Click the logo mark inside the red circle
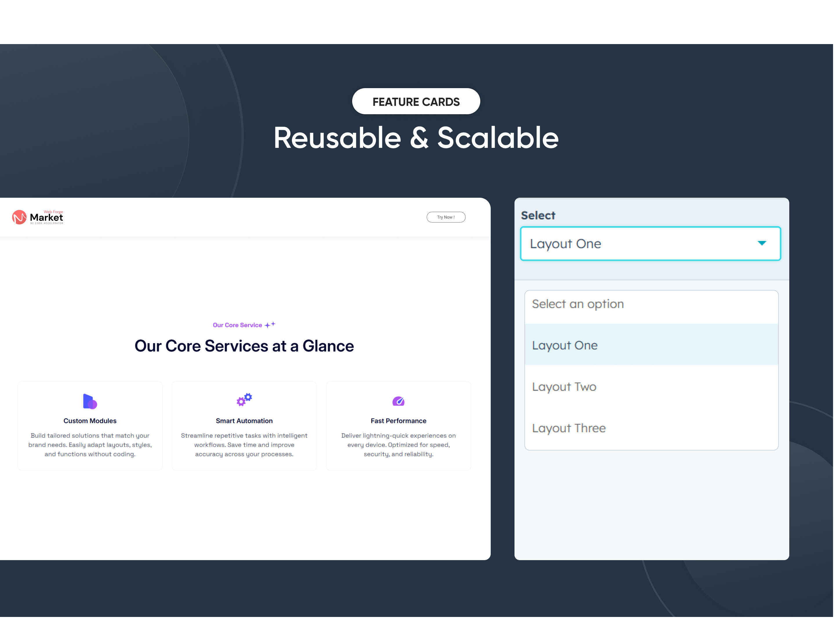The width and height of the screenshot is (840, 630). point(20,217)
